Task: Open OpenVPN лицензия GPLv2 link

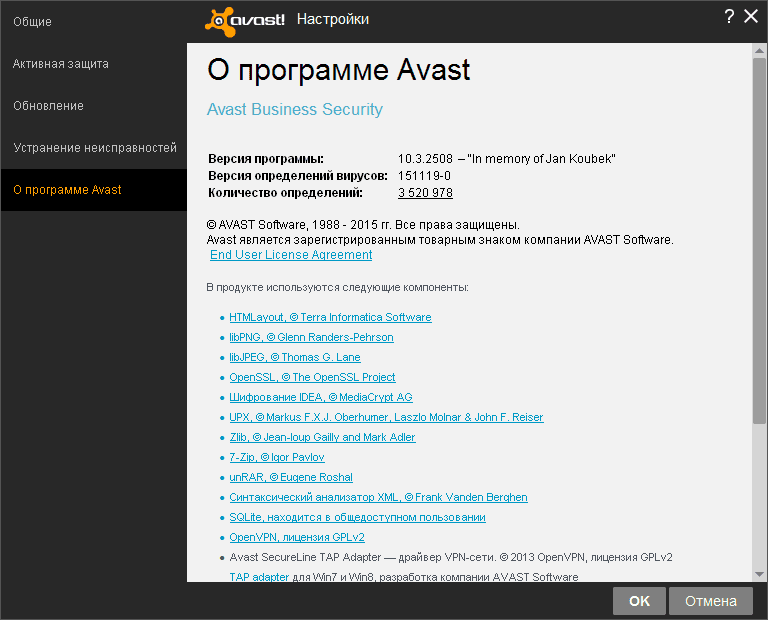Action: click(297, 537)
